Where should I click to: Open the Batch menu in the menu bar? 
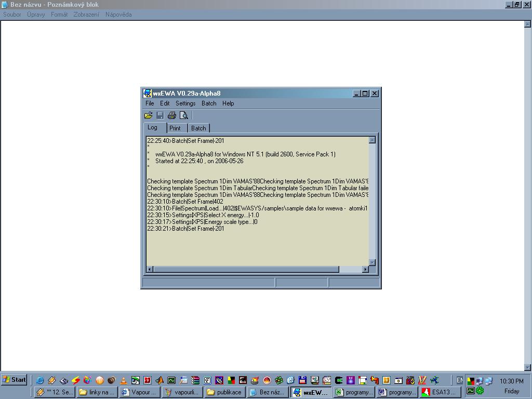pos(209,103)
